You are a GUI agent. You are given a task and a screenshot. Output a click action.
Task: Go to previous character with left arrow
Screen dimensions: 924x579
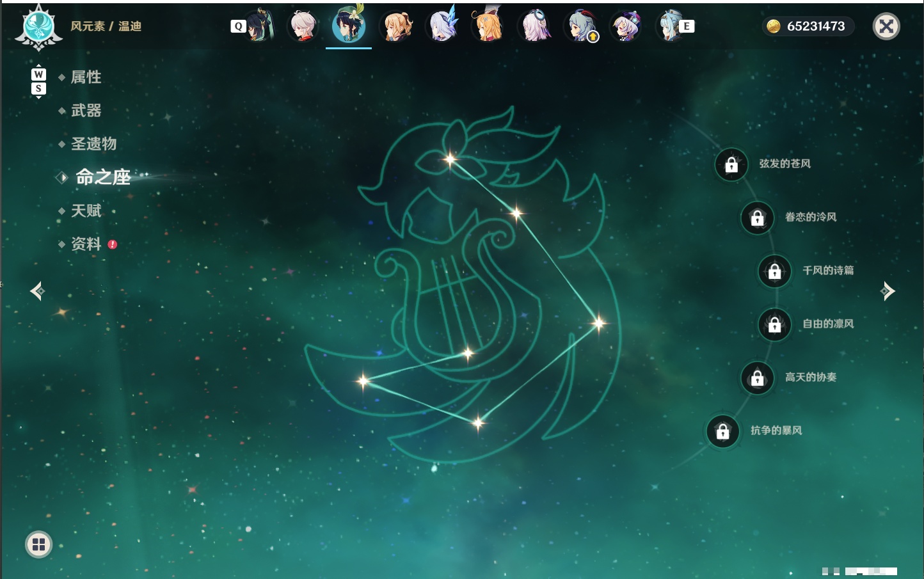tap(37, 291)
